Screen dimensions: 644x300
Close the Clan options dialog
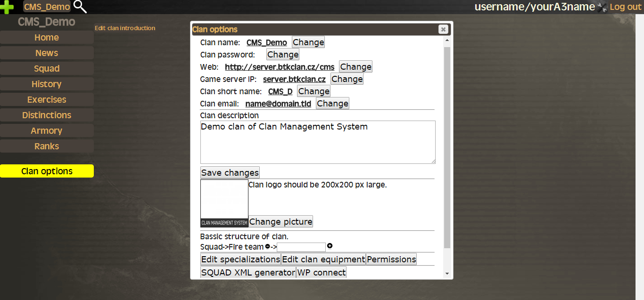pyautogui.click(x=443, y=29)
